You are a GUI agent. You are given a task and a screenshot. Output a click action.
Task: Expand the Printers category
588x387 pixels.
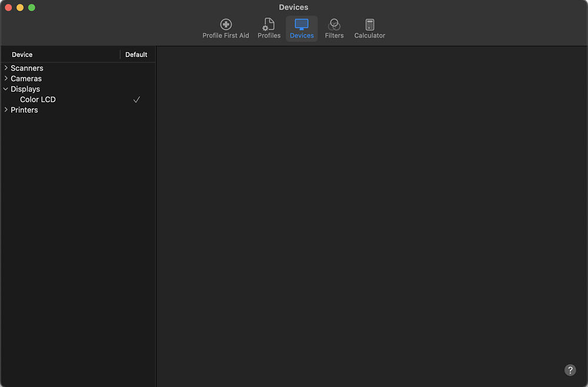pos(5,110)
